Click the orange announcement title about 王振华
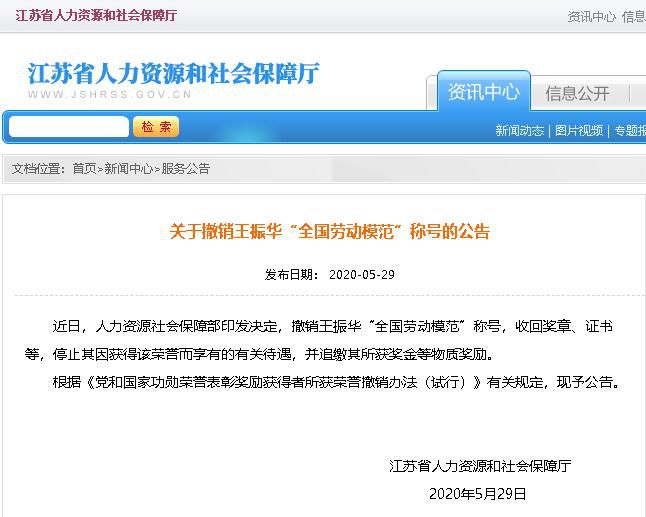The height and width of the screenshot is (517, 646). point(330,231)
